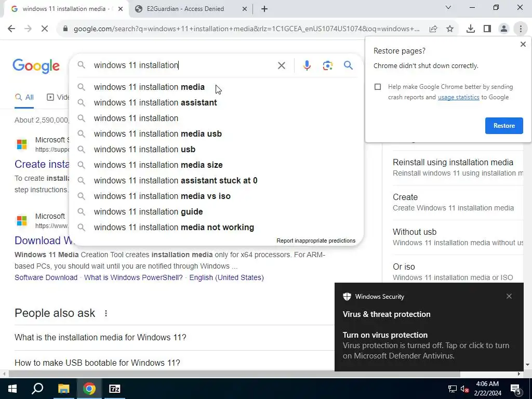Open the network status tray icon
This screenshot has height=399, width=532.
click(x=453, y=389)
